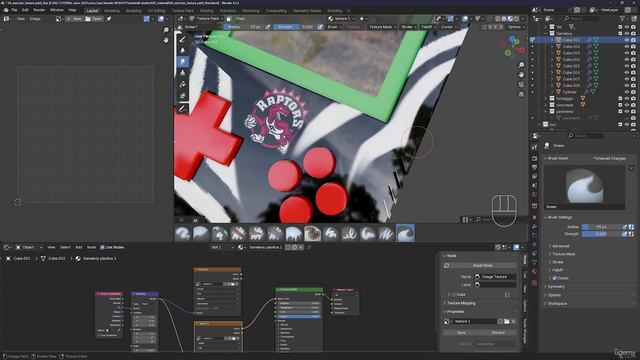The width and height of the screenshot is (640, 360).
Task: Hide Cube.003 with its eye icon
Action: pos(627,53)
